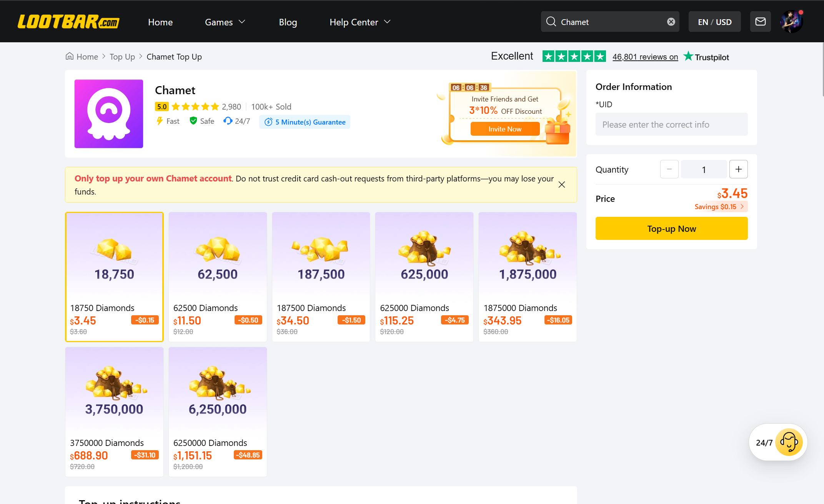Clear the search text with X icon

pos(671,22)
